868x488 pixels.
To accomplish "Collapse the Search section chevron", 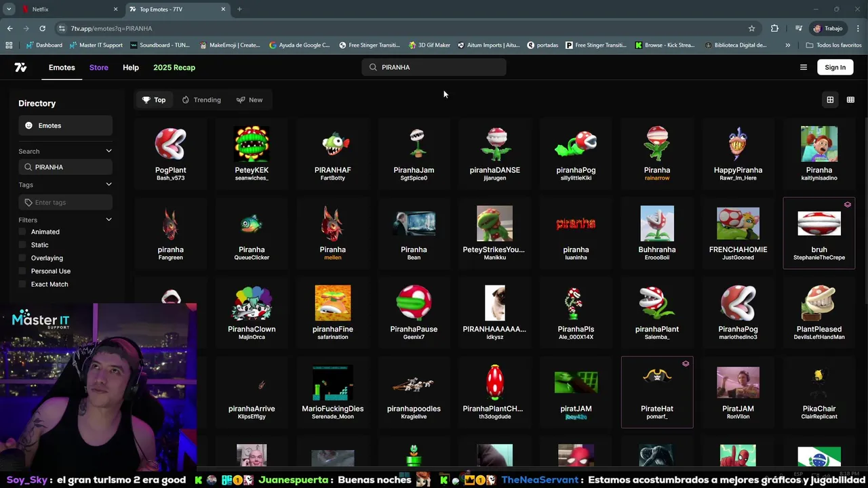I will pyautogui.click(x=108, y=151).
